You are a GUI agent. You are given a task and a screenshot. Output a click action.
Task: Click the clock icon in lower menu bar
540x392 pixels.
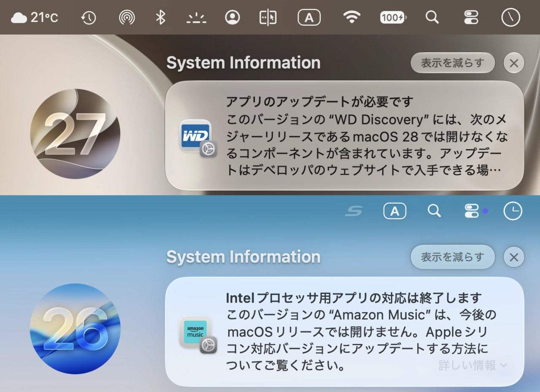click(513, 211)
